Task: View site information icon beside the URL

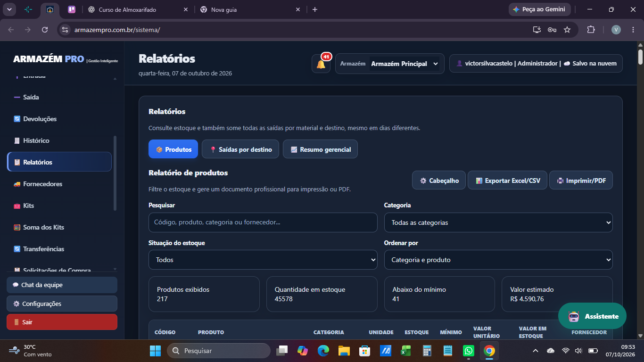Action: click(x=65, y=30)
